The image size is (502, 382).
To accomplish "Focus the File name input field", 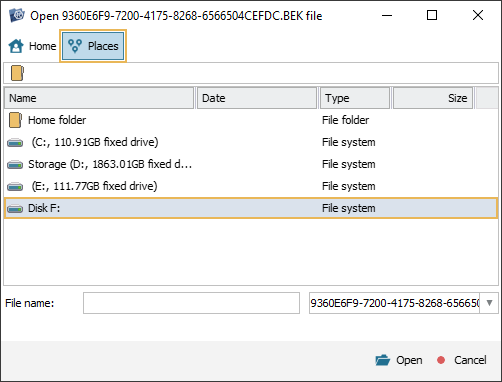I will 191,303.
